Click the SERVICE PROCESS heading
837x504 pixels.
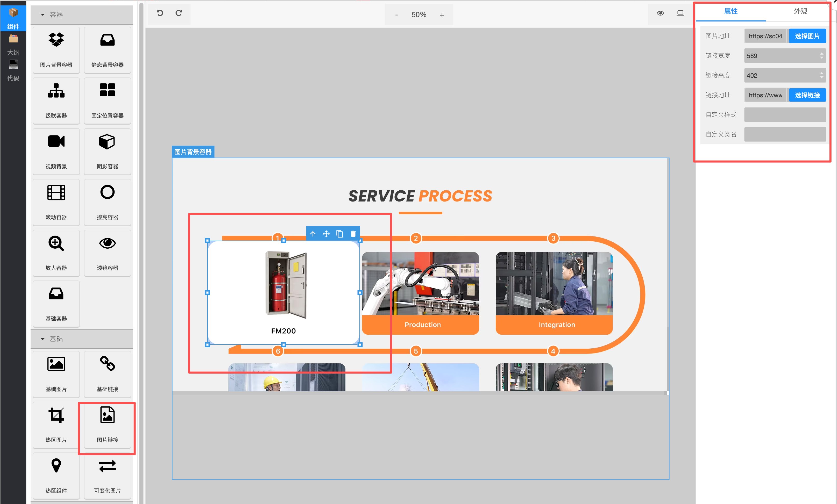[420, 196]
